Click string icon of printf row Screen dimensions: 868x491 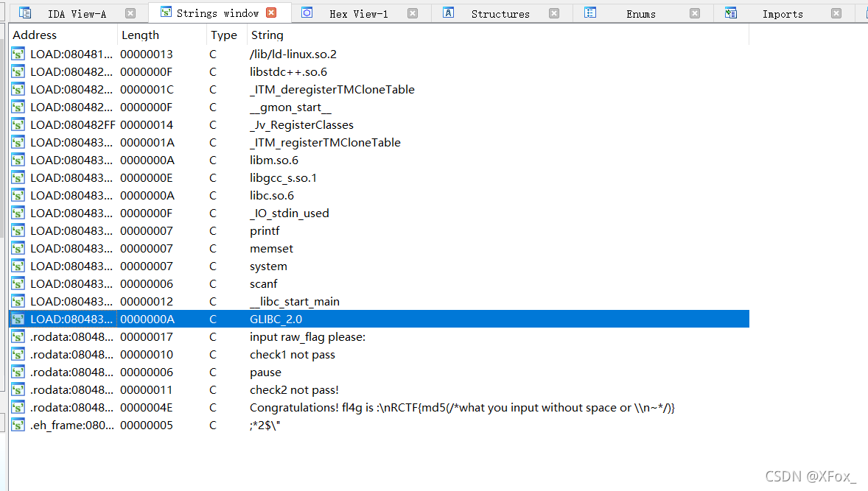pyautogui.click(x=18, y=231)
